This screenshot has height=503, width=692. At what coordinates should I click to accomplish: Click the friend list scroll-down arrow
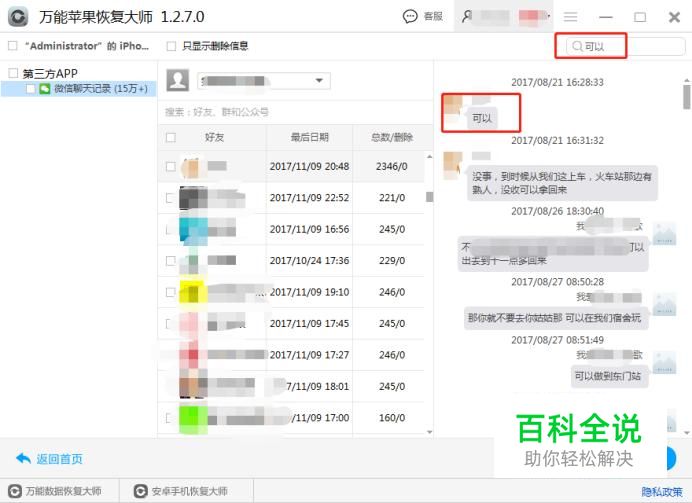(x=429, y=432)
